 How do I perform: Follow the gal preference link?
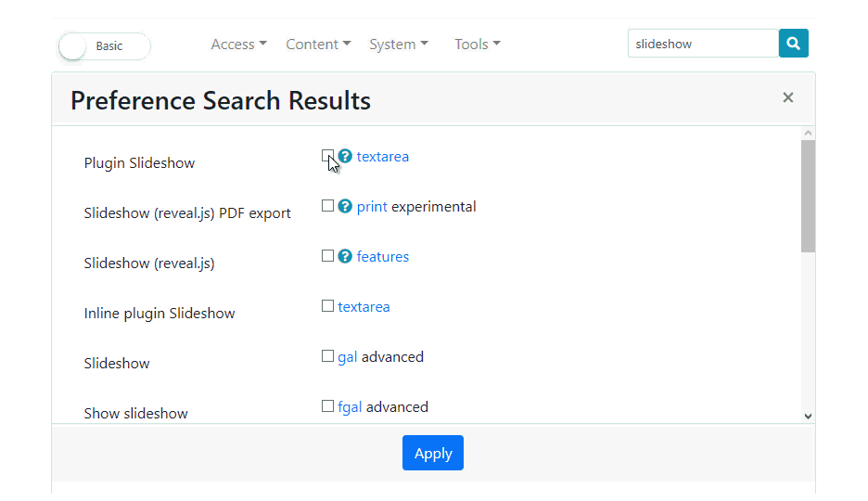pos(347,357)
